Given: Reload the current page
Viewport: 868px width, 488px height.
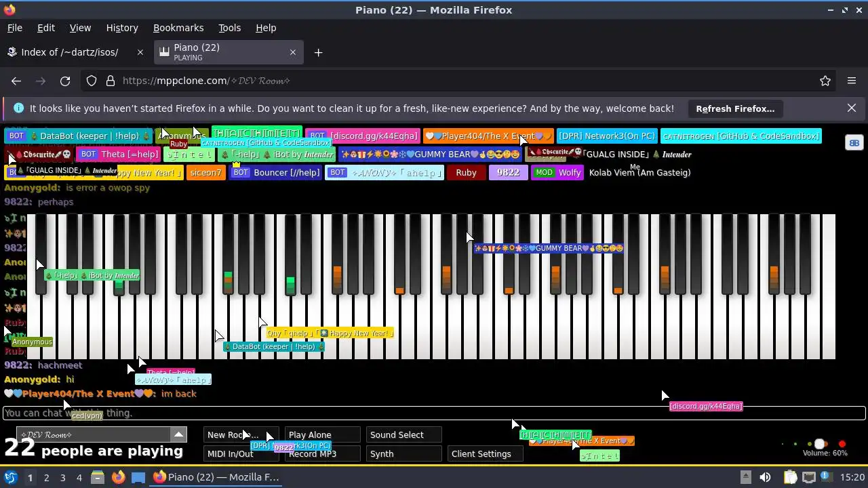Looking at the screenshot, I should [65, 81].
